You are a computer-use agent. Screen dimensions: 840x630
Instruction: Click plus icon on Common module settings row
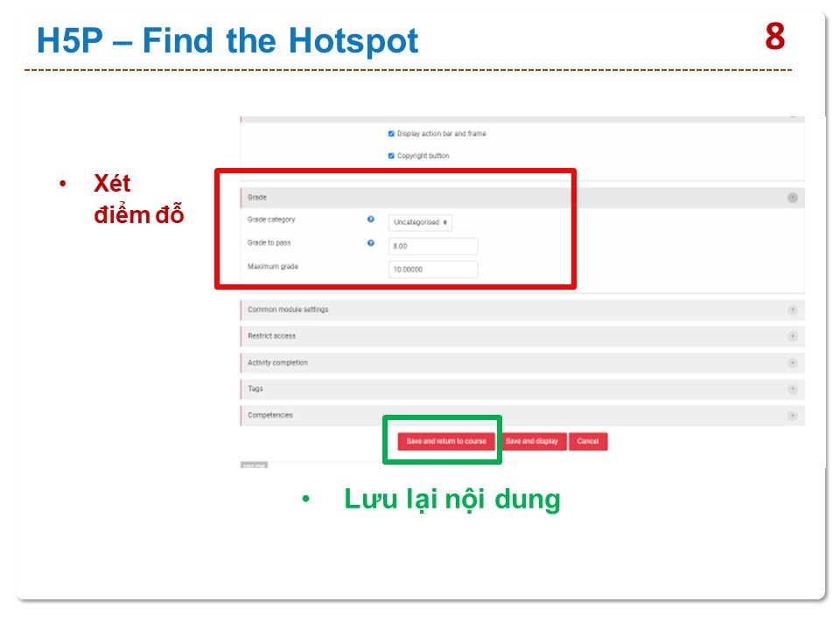coord(792,310)
